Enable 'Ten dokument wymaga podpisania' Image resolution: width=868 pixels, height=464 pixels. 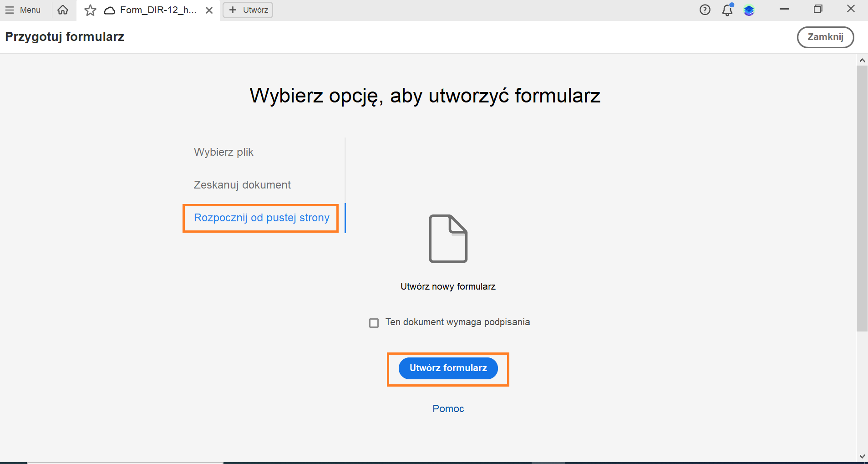(x=374, y=322)
